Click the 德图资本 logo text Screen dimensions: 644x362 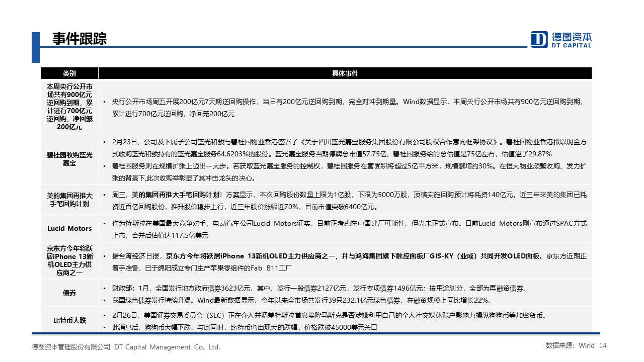click(571, 36)
